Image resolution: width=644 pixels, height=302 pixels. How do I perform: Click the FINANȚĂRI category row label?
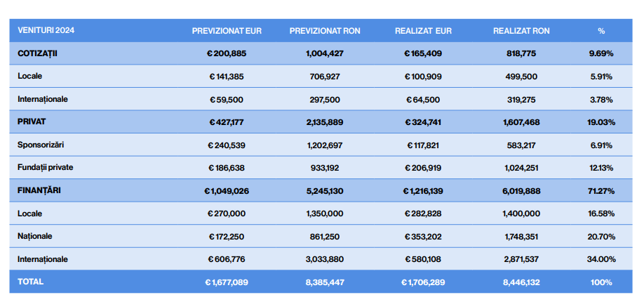pyautogui.click(x=39, y=190)
